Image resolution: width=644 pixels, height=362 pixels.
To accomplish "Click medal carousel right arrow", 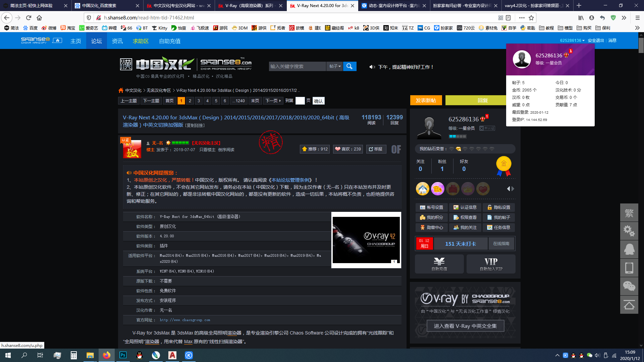I will click(x=513, y=189).
